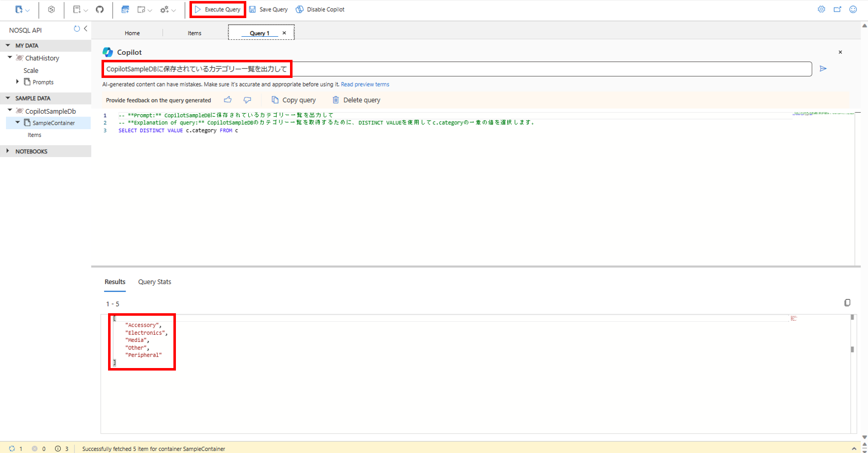868x453 pixels.
Task: Collapse the MY DATA section
Action: [8, 45]
